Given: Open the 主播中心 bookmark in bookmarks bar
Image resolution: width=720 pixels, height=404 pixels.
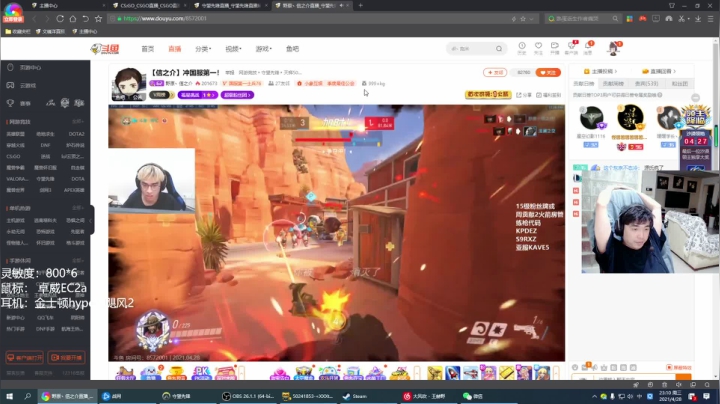Looking at the screenshot, I should (85, 32).
